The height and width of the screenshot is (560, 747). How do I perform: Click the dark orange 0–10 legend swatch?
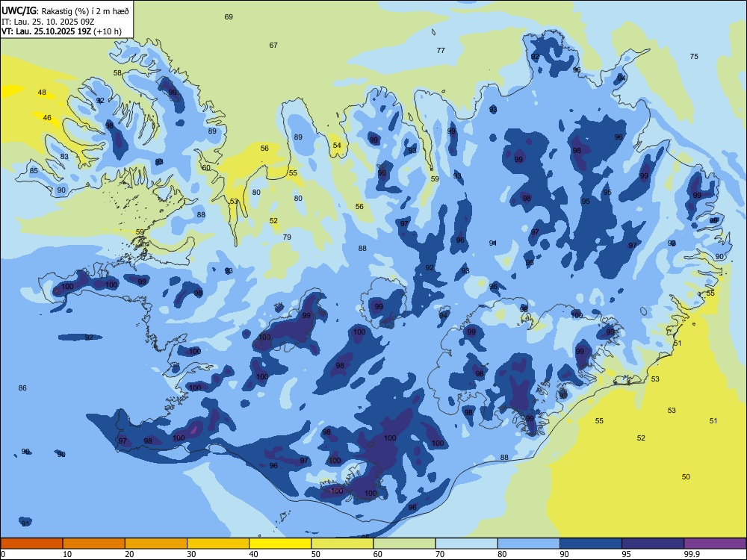click(x=31, y=544)
